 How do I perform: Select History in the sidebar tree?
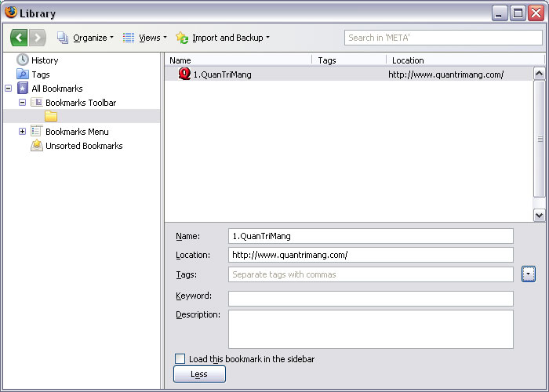click(45, 60)
